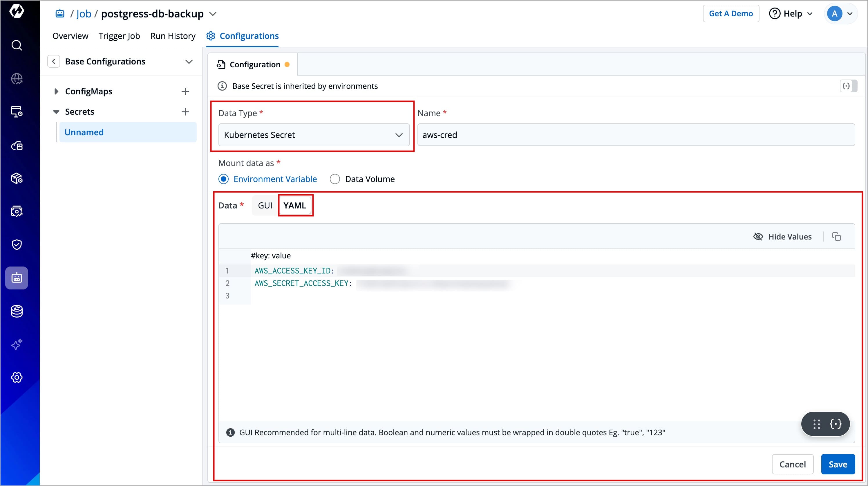Open the Jobs robot icon in sidebar

[17, 278]
